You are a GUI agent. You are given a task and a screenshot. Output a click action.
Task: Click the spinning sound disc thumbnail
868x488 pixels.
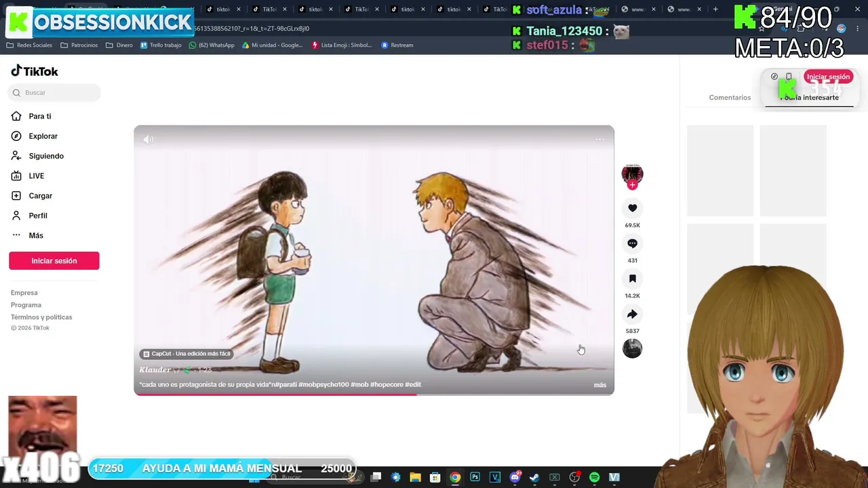[x=632, y=348]
